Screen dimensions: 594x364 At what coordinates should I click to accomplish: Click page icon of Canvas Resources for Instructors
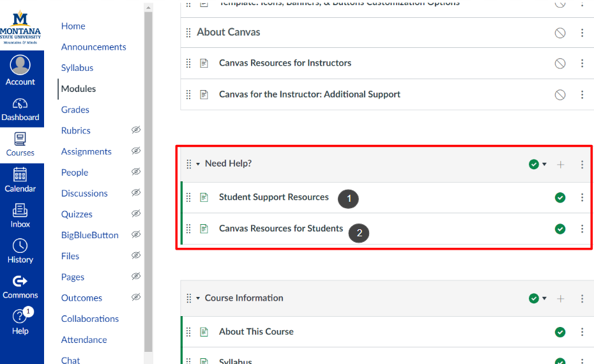pyautogui.click(x=204, y=63)
